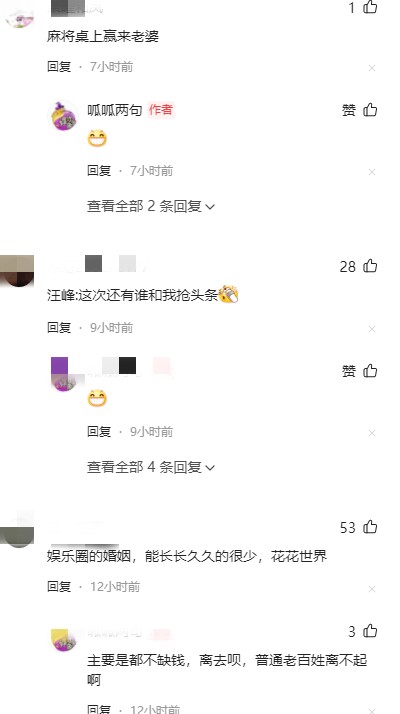Image resolution: width=400 pixels, height=714 pixels.
Task: Dismiss the 麻将桌上赢来老婆 comment with X
Action: point(372,68)
